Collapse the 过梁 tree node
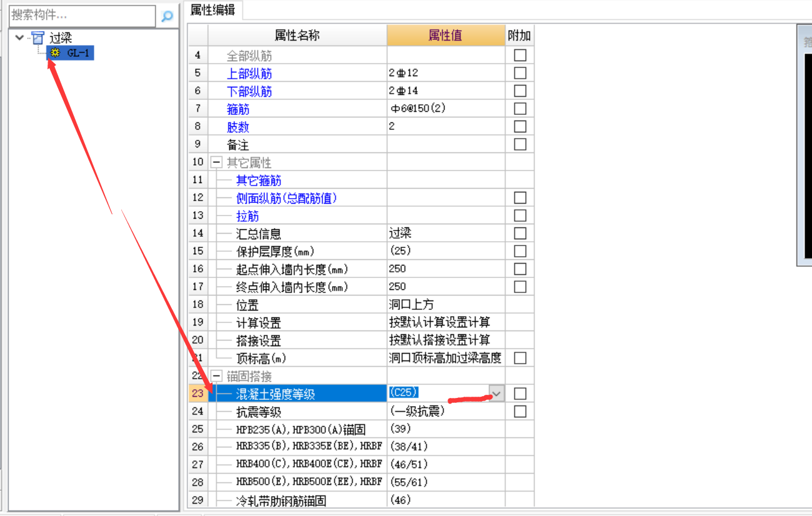 coord(20,38)
